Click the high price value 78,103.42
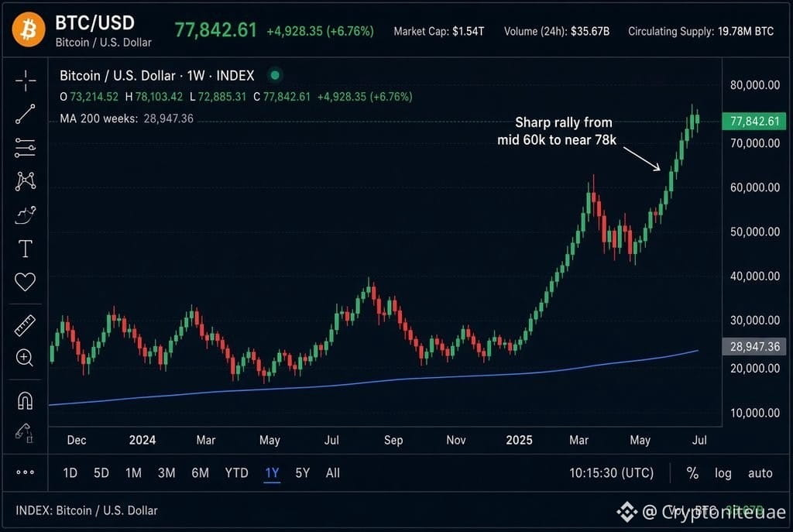This screenshot has height=532, width=793. (x=159, y=97)
